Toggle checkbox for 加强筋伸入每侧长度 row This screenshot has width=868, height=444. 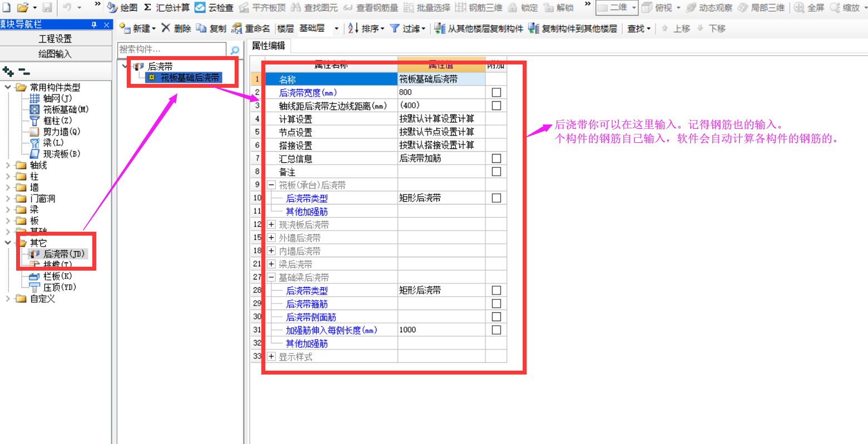coord(497,330)
